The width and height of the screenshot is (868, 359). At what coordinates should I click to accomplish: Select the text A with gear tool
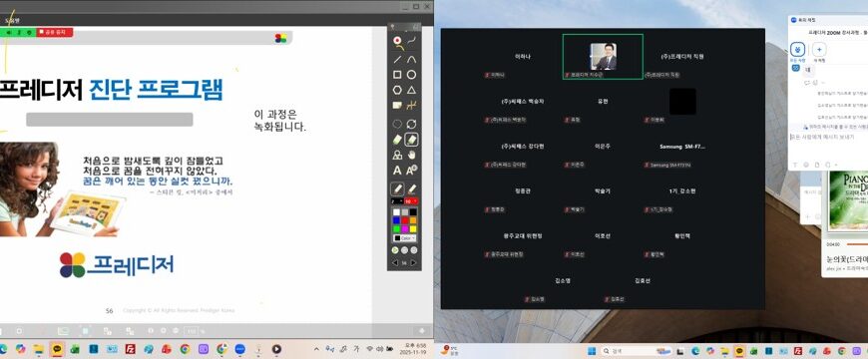click(x=411, y=171)
